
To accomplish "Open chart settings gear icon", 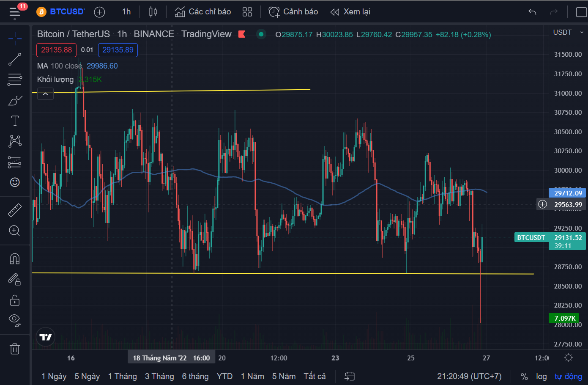I will pos(569,357).
